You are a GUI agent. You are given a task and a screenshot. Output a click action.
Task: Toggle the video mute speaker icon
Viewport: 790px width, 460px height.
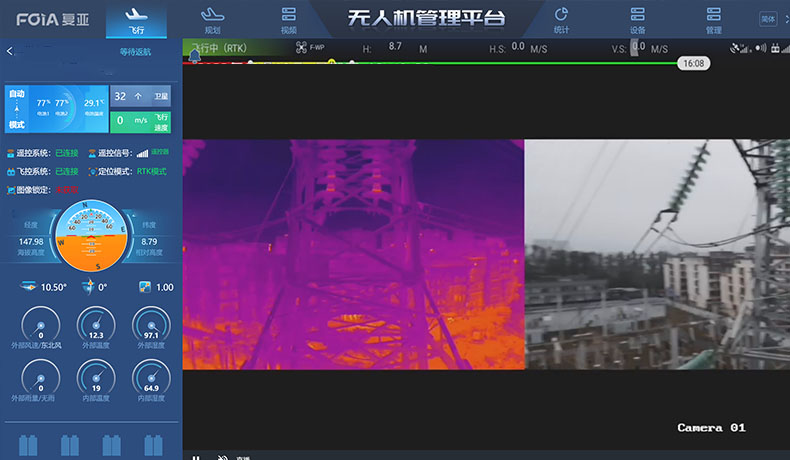(222, 457)
